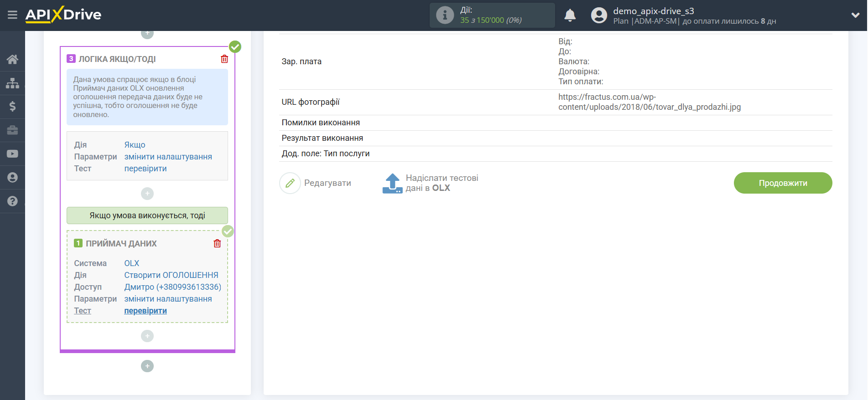Open the Home sidebar icon
The height and width of the screenshot is (400, 868).
pyautogui.click(x=12, y=59)
